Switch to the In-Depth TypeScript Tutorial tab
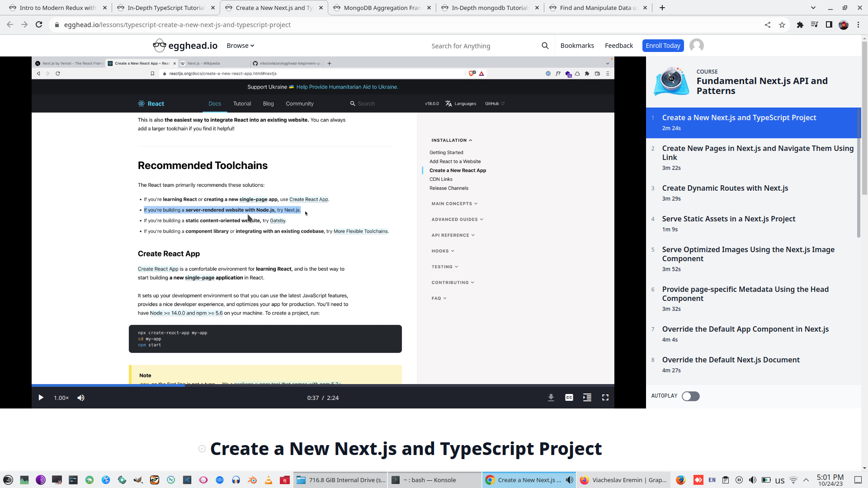This screenshot has height=488, width=868. pos(166,8)
